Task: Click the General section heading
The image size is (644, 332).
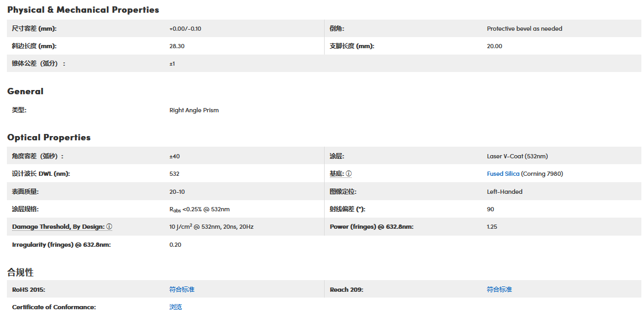Action: pyautogui.click(x=25, y=92)
